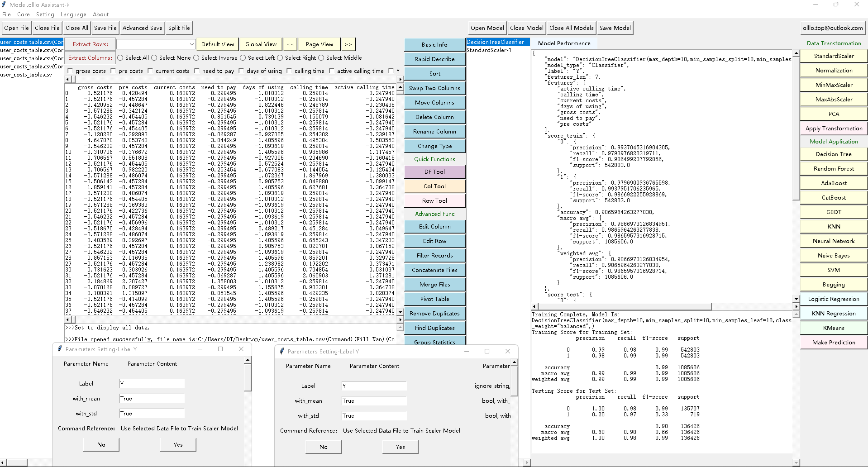Click Yes in left Parameters Setting dialog
The image size is (868, 467).
click(x=178, y=444)
